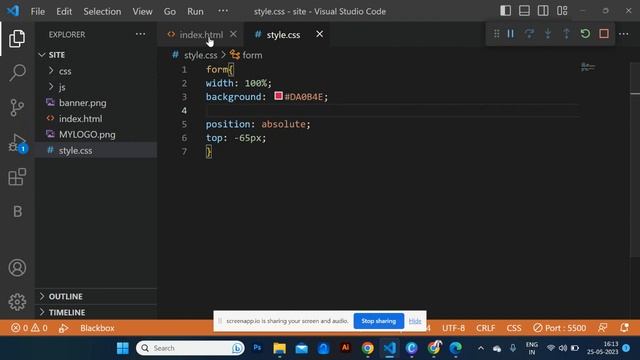Click the debug Step Over button
Image resolution: width=640 pixels, height=360 pixels.
pos(529,34)
